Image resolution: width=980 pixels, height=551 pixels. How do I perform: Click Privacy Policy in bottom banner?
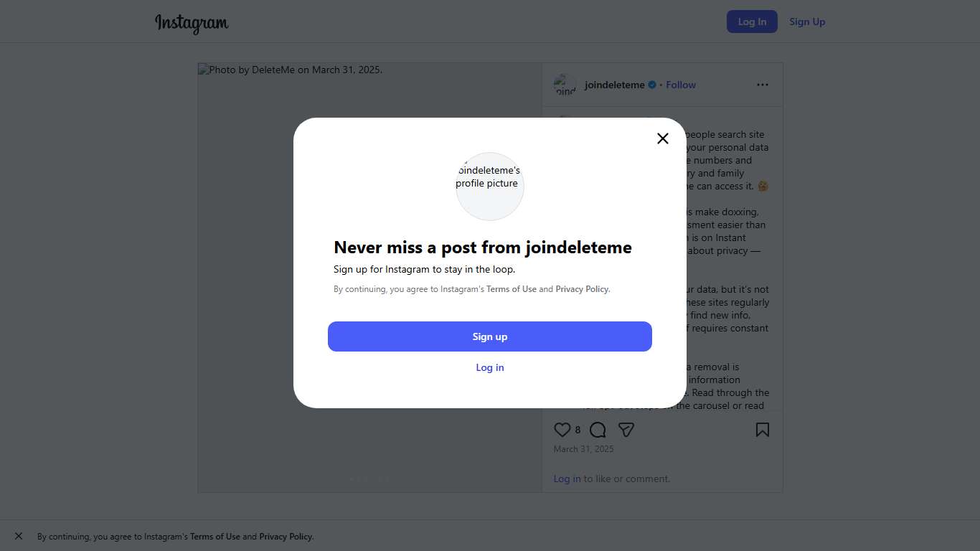point(286,537)
